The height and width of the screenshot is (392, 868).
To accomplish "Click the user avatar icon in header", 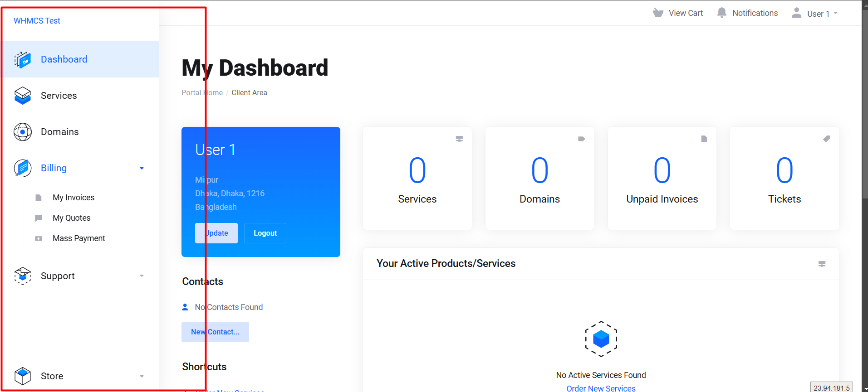I will click(797, 13).
